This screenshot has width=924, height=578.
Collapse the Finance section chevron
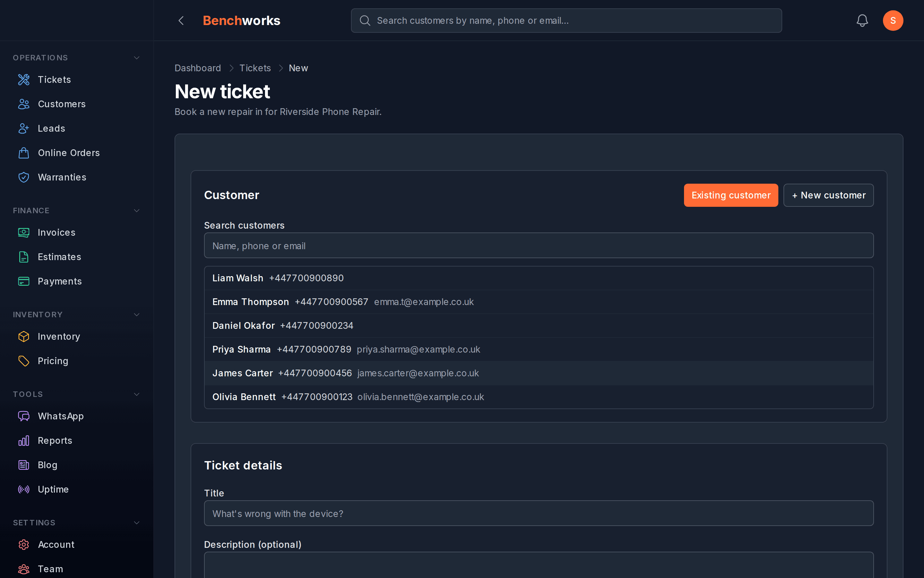coord(137,211)
